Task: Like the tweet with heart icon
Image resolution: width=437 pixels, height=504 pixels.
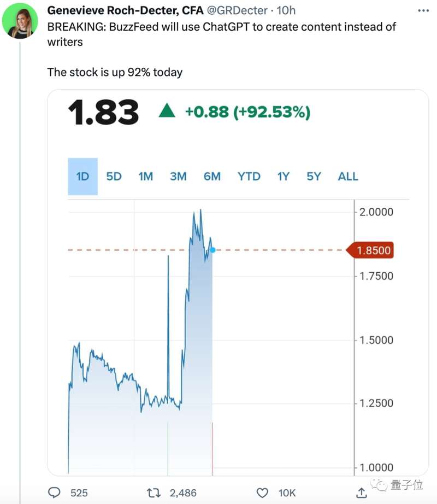Action: click(262, 493)
